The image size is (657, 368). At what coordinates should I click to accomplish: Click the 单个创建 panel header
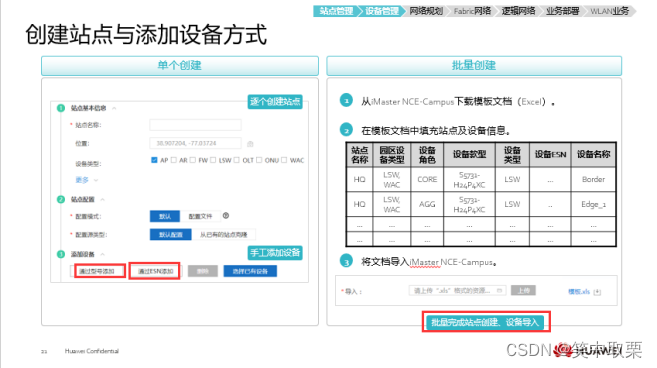(x=180, y=66)
